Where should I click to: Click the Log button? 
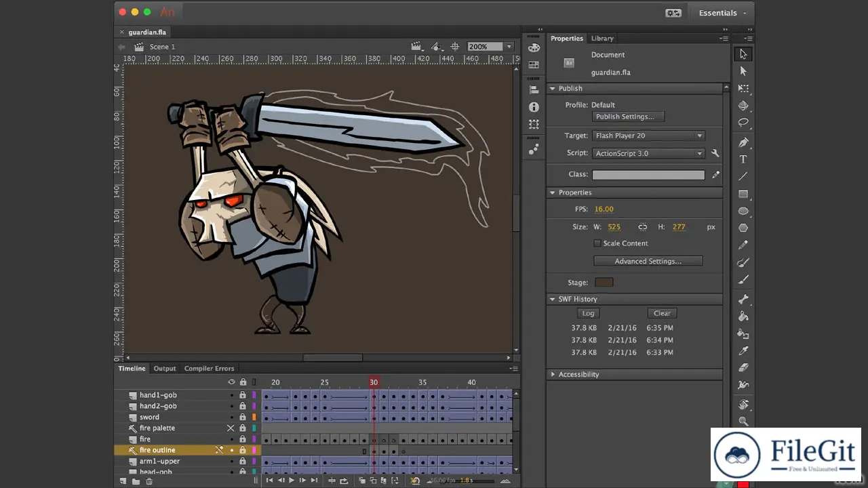tap(588, 313)
